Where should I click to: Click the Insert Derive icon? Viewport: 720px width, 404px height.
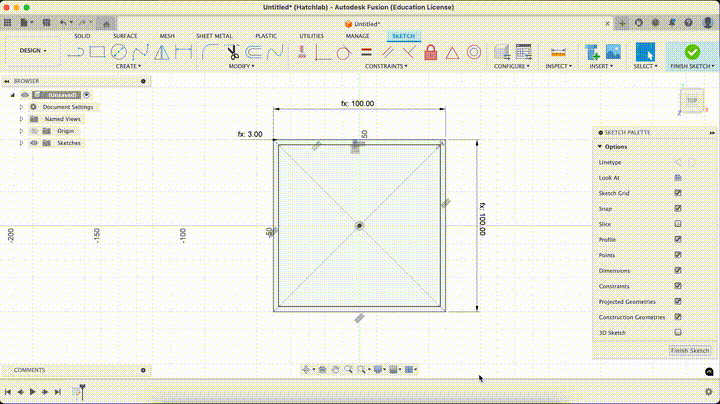592,52
